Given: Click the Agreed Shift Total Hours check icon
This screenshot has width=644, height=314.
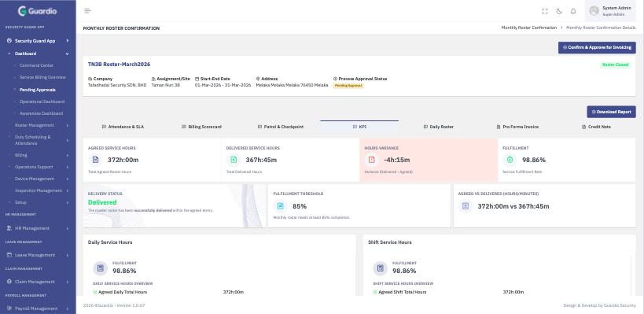Looking at the screenshot, I should pyautogui.click(x=375, y=292).
